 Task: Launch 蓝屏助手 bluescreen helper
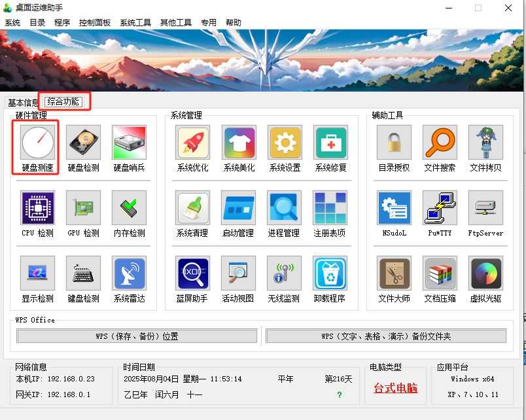click(x=192, y=273)
